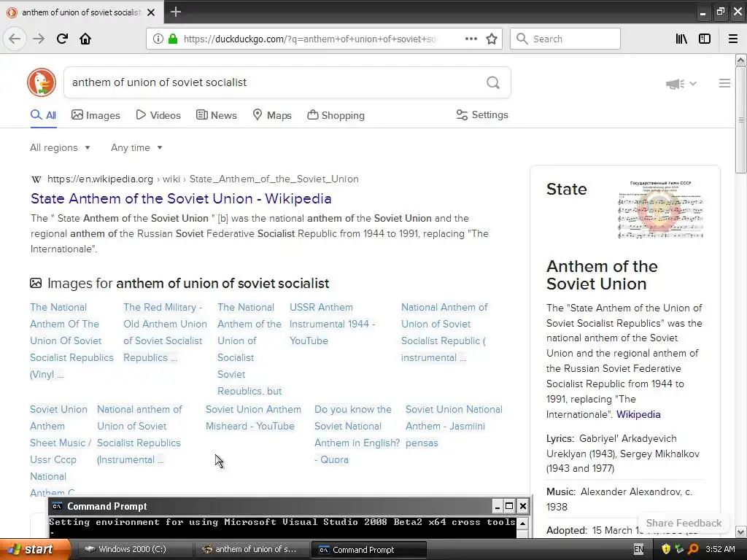
Task: Switch to Command Prompt taskbar button
Action: click(x=368, y=550)
